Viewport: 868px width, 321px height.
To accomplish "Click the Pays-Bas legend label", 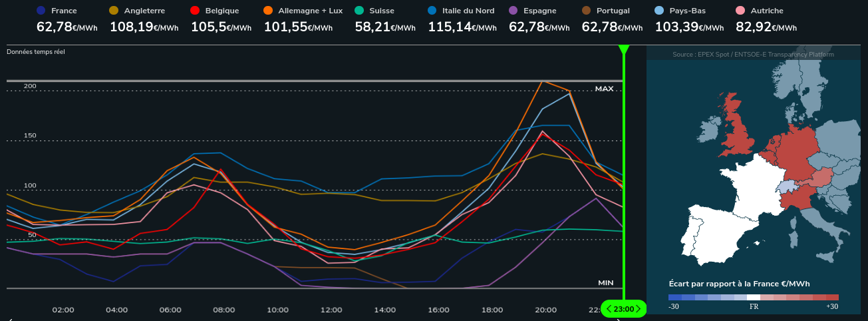I will pyautogui.click(x=688, y=11).
